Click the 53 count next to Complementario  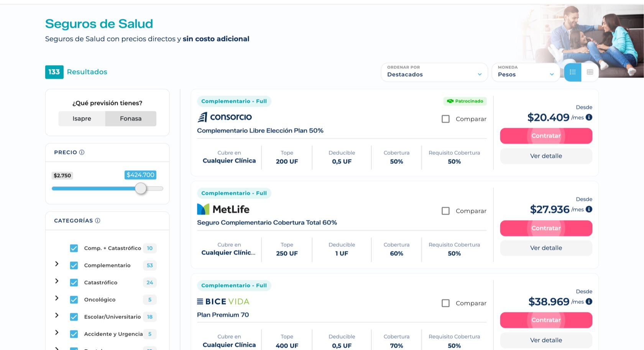pyautogui.click(x=150, y=266)
